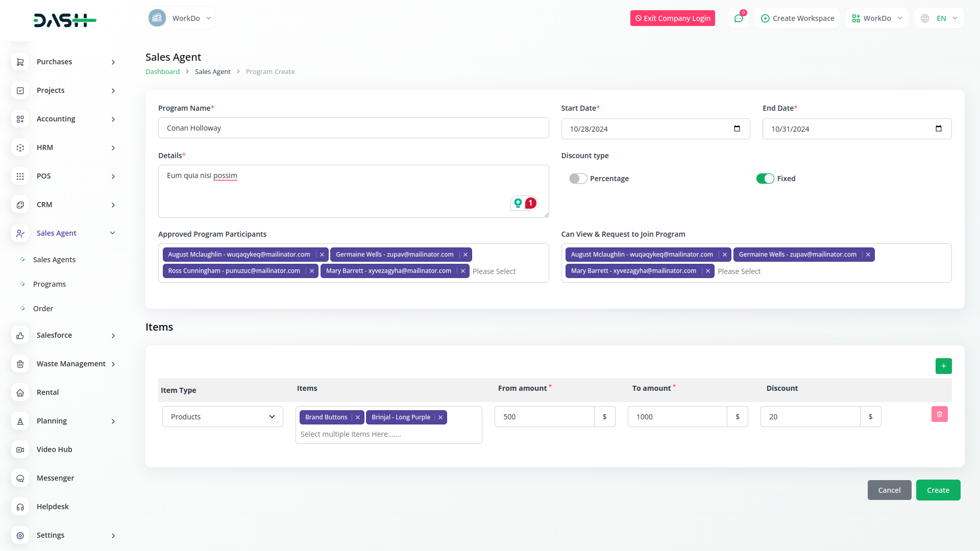Click Exit Company Login button
Viewport: 980px width, 551px height.
point(672,18)
